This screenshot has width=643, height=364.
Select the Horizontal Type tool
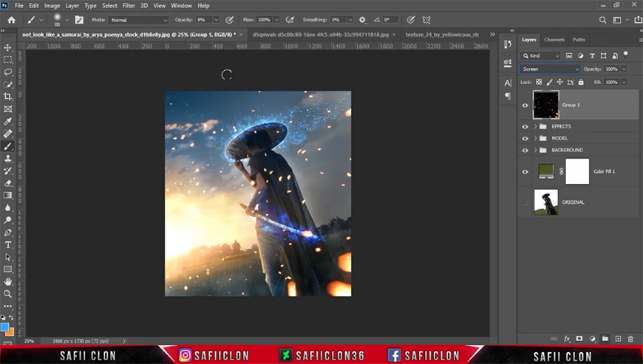8,244
